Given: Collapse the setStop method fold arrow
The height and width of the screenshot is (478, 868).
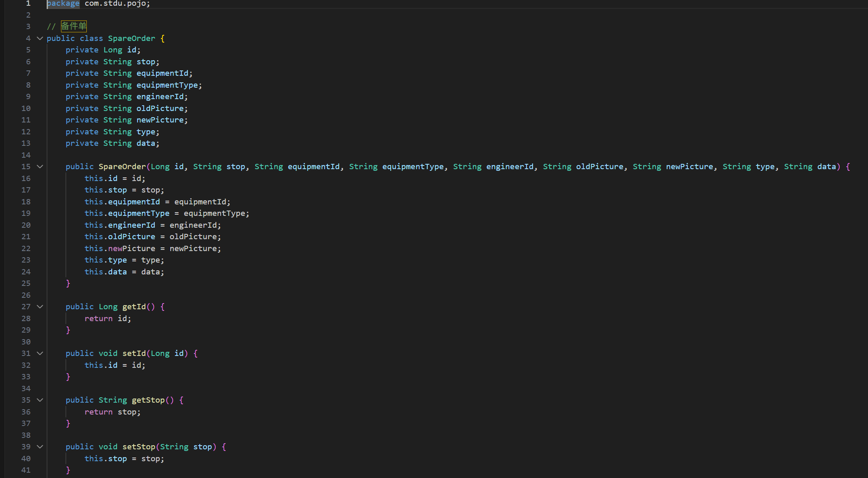Looking at the screenshot, I should click(x=40, y=447).
